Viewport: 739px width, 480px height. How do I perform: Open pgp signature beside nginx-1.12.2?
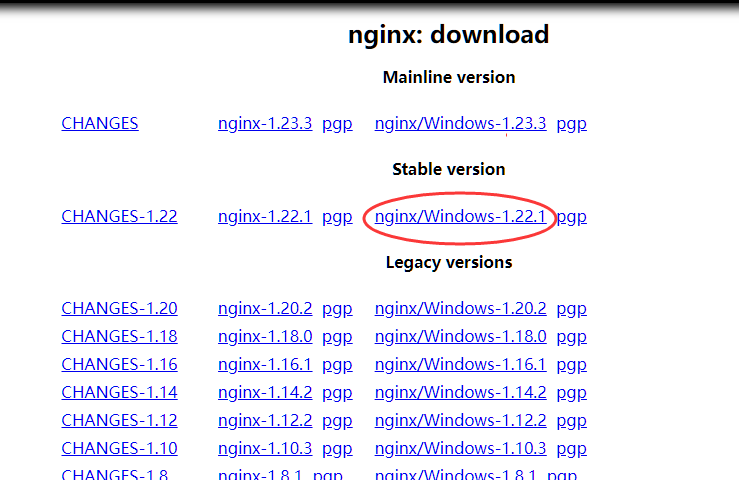337,421
